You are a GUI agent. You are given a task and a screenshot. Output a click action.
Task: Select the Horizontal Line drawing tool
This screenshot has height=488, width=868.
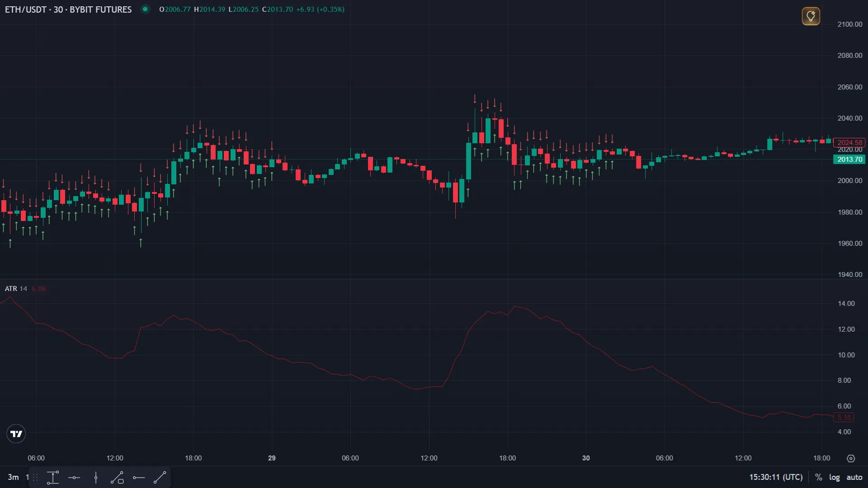click(x=74, y=478)
